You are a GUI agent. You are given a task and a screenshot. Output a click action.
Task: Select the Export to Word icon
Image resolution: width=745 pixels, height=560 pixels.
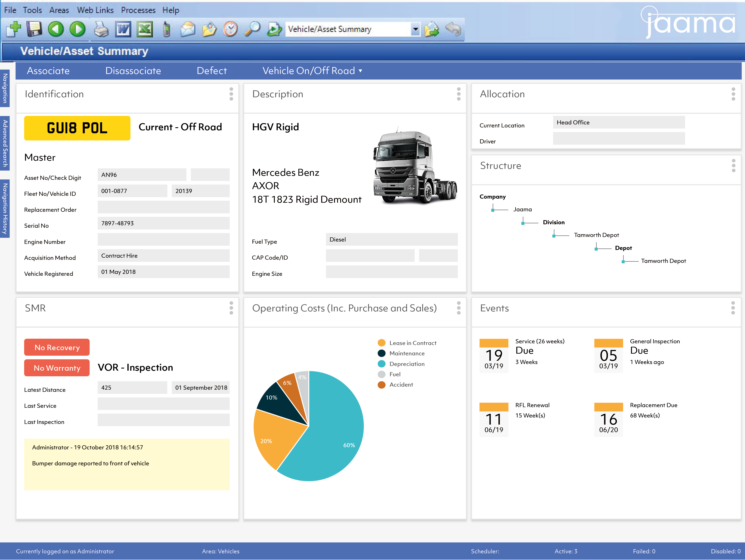(123, 29)
